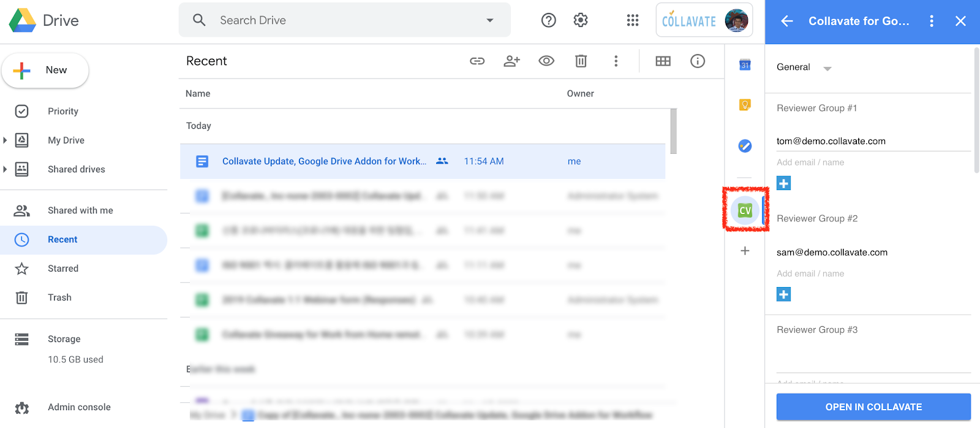
Task: Open the Admin console
Action: pos(80,407)
